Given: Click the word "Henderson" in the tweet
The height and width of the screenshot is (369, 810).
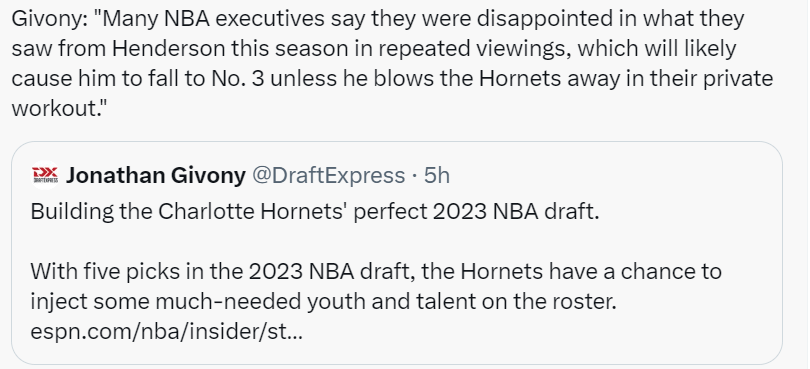Looking at the screenshot, I should (168, 49).
